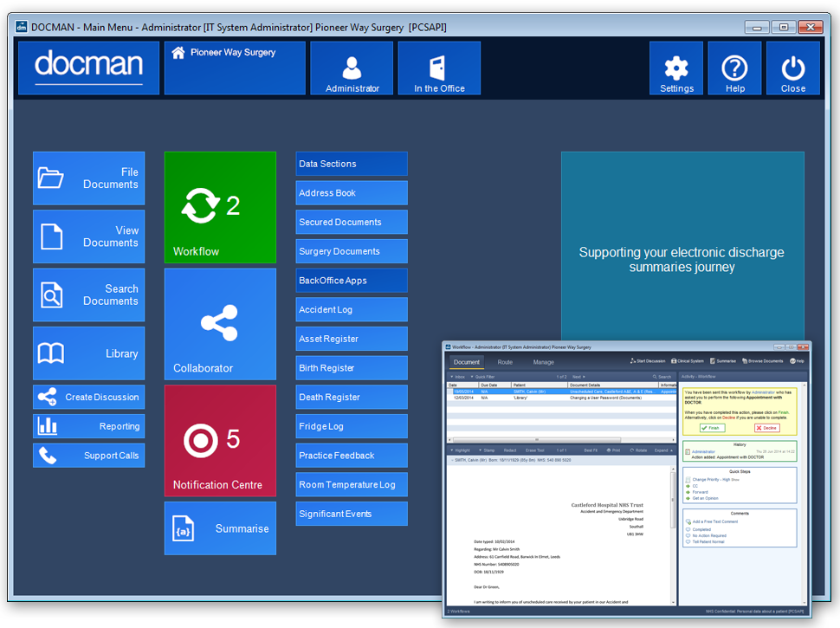The width and height of the screenshot is (840, 628).
Task: Click Rotate in the Workflow document toolbar
Action: click(638, 450)
